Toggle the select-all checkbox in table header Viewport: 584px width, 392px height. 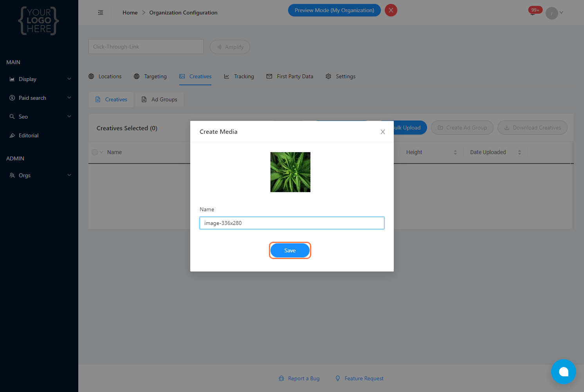[x=95, y=152]
